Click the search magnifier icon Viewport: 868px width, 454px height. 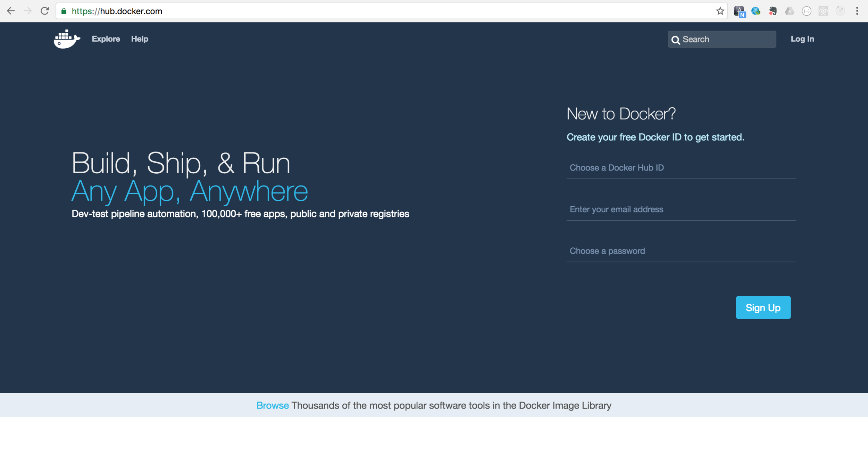(675, 40)
